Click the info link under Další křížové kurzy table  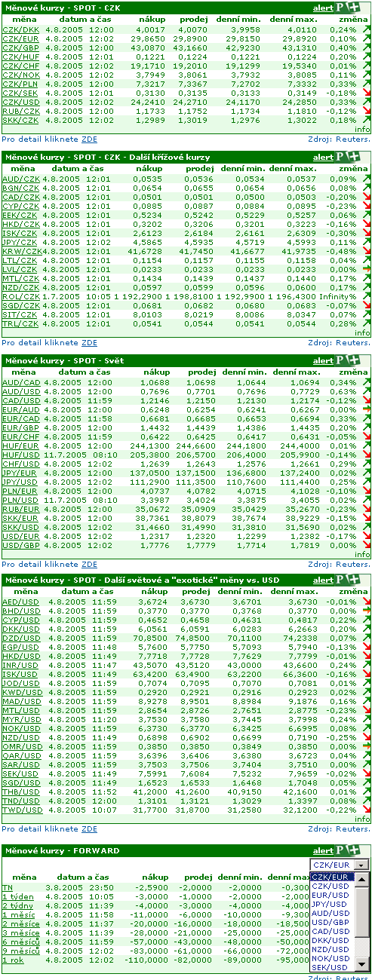362,332
